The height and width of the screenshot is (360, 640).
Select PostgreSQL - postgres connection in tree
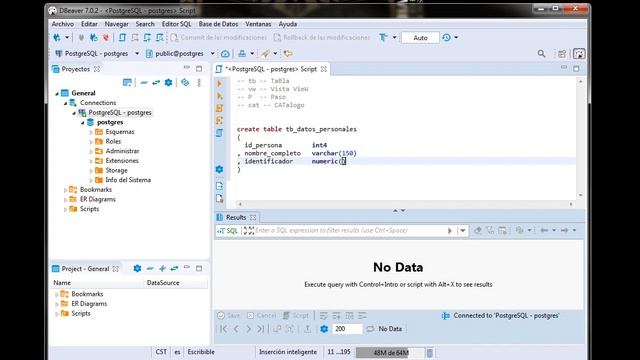(x=120, y=113)
